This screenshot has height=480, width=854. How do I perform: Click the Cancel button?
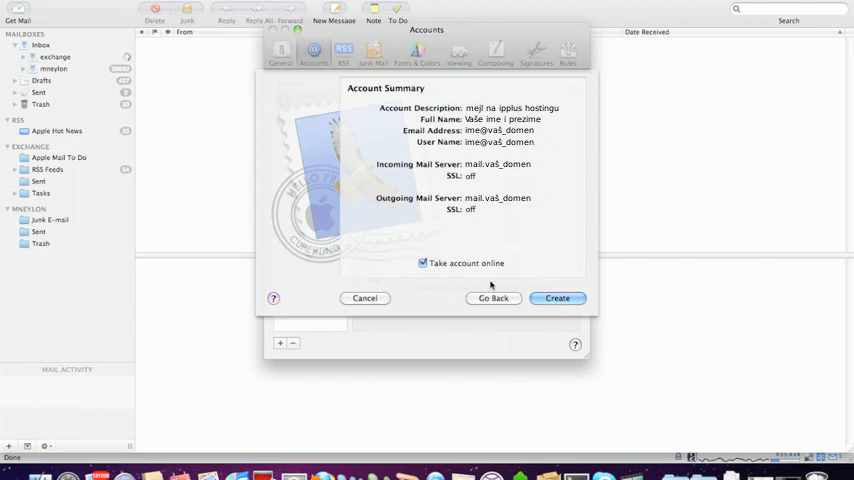[365, 298]
